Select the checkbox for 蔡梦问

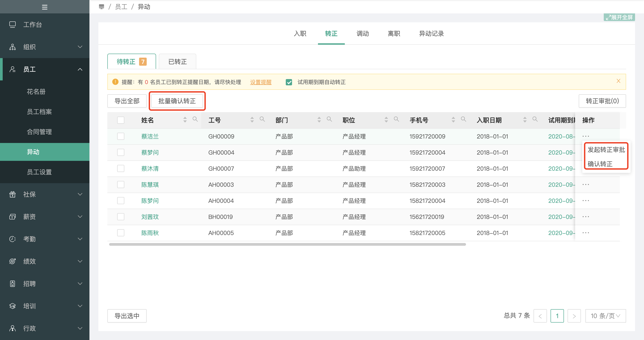(121, 152)
